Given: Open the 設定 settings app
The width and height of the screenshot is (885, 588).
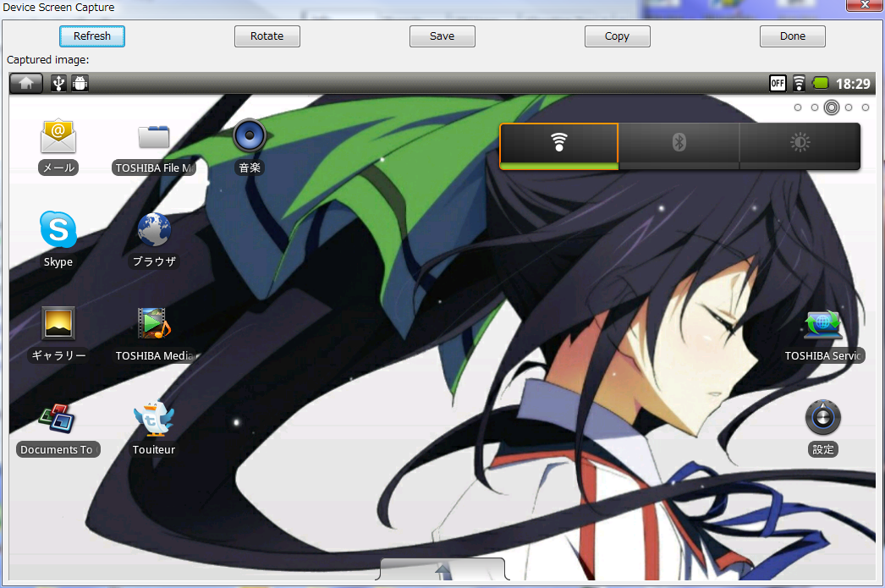Looking at the screenshot, I should point(823,418).
